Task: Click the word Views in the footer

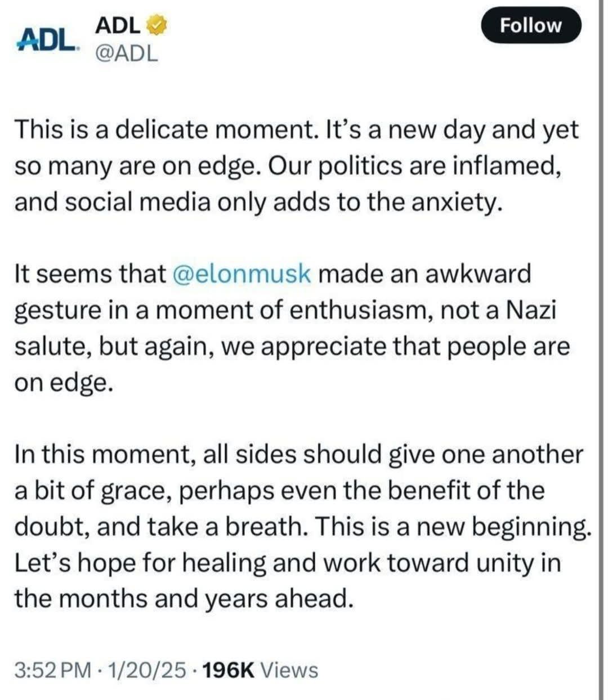Action: coord(289,670)
